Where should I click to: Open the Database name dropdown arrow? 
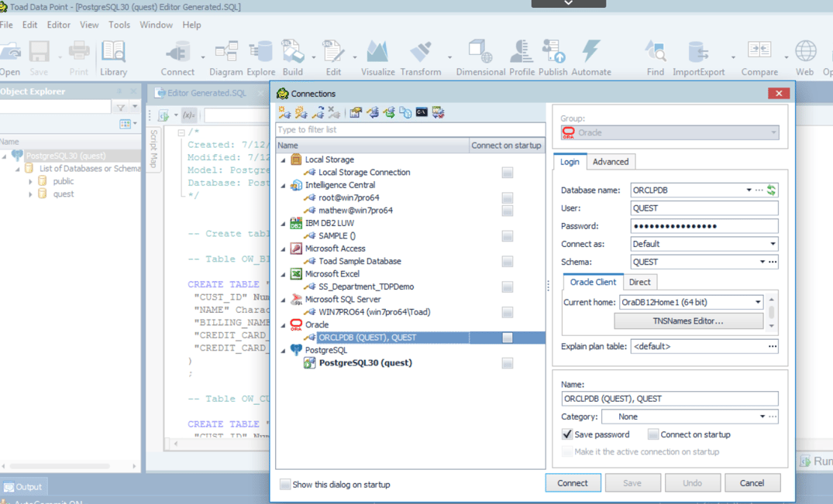pyautogui.click(x=749, y=190)
